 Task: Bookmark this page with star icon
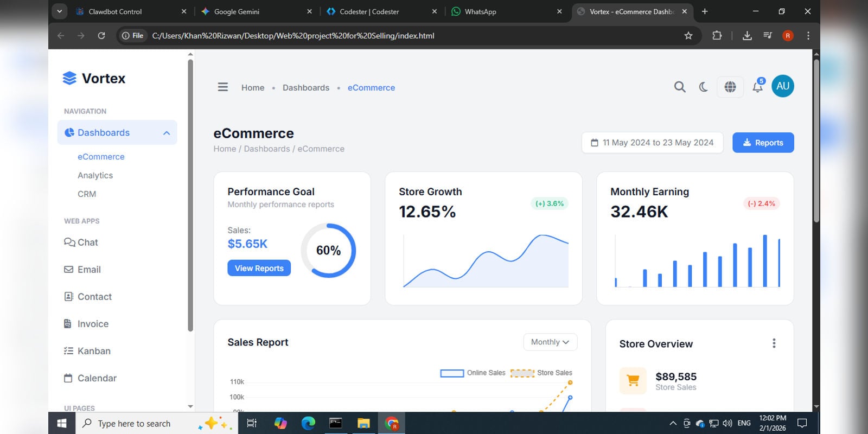pyautogui.click(x=688, y=36)
